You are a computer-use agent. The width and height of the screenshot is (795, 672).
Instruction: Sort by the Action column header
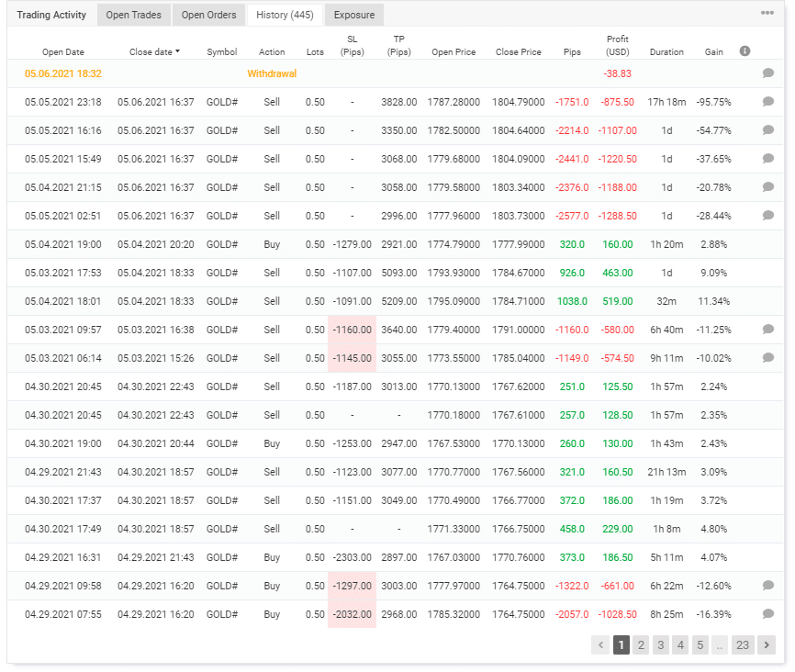click(272, 51)
